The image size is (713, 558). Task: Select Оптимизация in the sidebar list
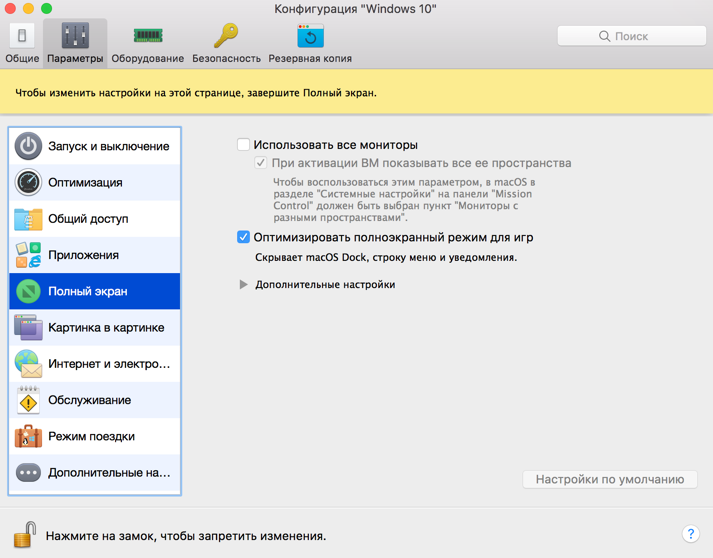[95, 182]
